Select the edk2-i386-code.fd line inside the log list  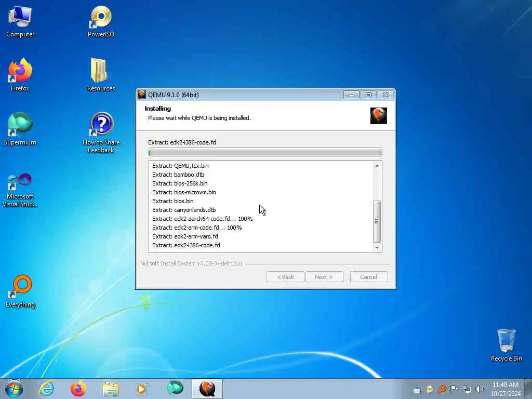point(187,245)
